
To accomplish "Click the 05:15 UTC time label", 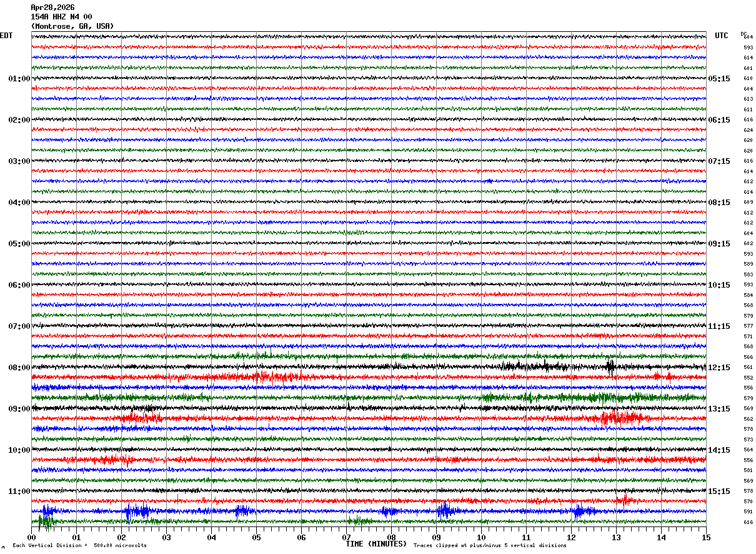I will point(719,79).
